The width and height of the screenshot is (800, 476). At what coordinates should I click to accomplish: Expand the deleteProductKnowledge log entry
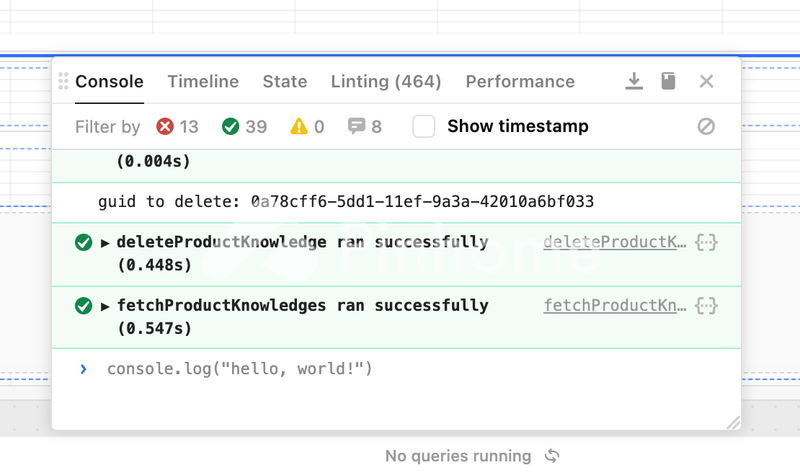click(x=106, y=242)
